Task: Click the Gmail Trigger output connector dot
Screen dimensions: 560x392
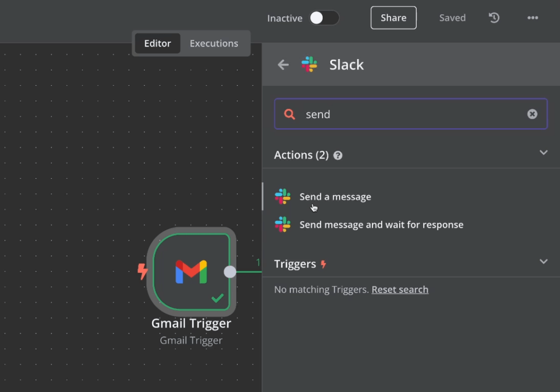Action: tap(230, 272)
